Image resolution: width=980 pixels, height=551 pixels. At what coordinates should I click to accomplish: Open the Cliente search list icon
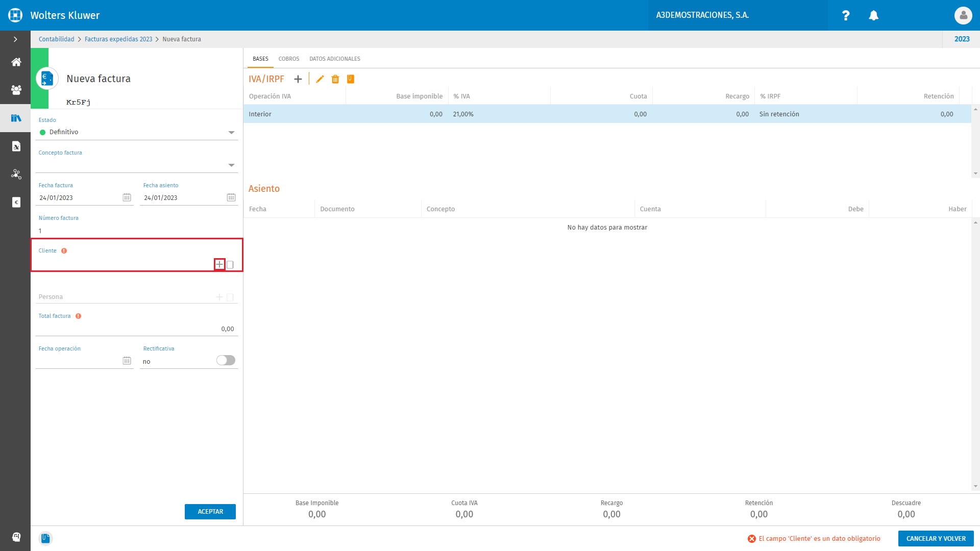click(230, 265)
